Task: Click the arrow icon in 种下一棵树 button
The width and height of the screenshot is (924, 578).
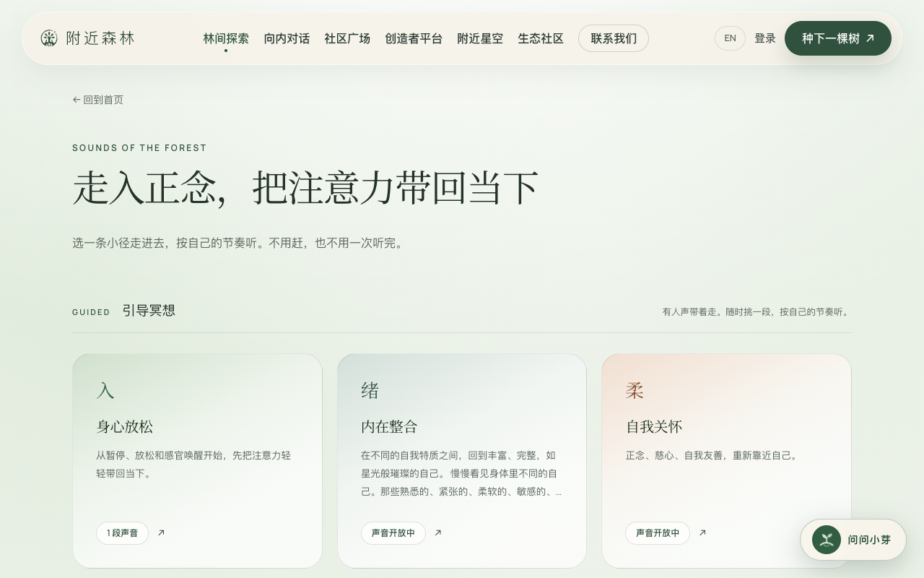Action: (x=870, y=38)
